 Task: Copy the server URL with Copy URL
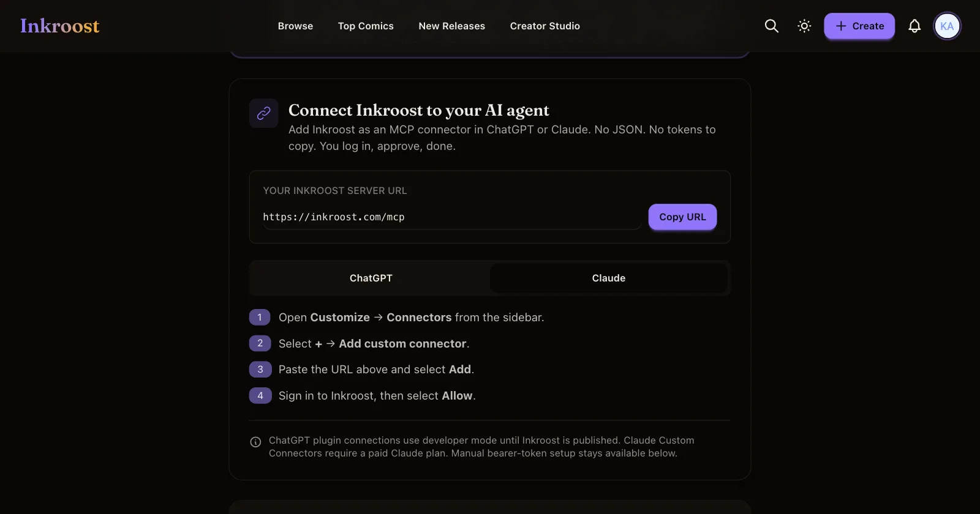[x=682, y=217]
